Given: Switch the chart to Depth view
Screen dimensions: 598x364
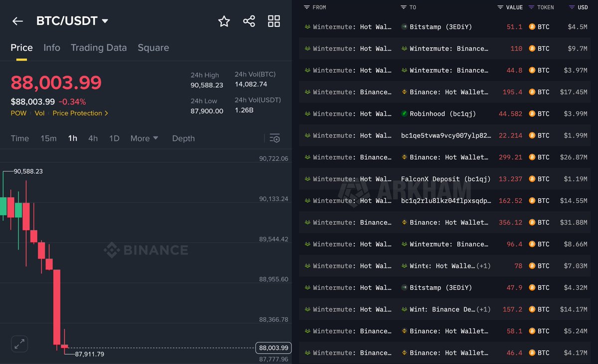Looking at the screenshot, I should (x=183, y=138).
